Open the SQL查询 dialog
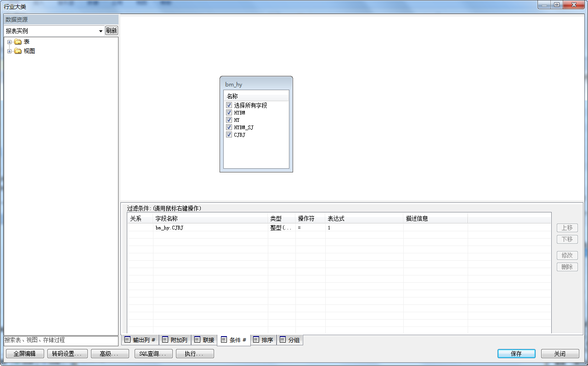 [x=153, y=354]
